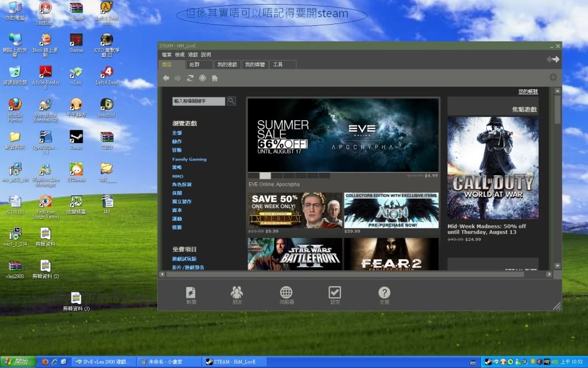The width and height of the screenshot is (588, 368).
Task: Switch to the 工具 (Tools) tab
Action: tap(283, 64)
